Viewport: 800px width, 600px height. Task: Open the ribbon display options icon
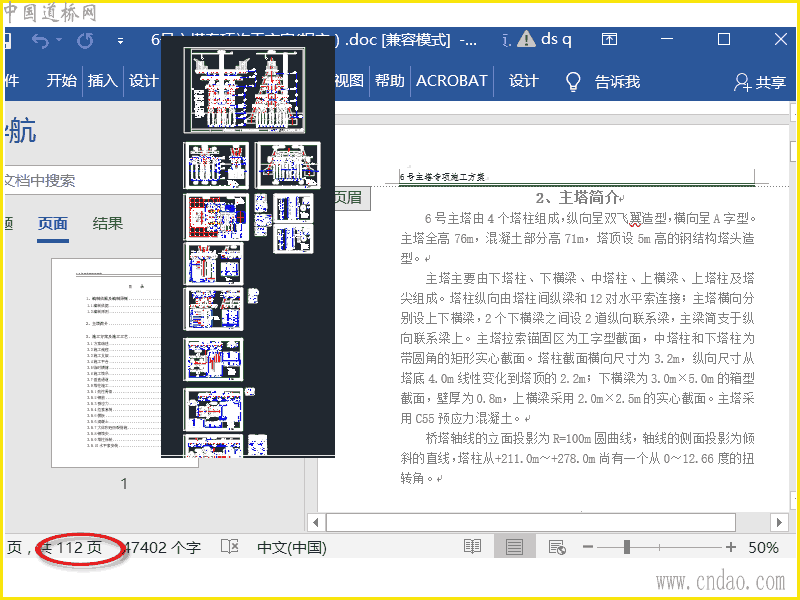pos(609,39)
